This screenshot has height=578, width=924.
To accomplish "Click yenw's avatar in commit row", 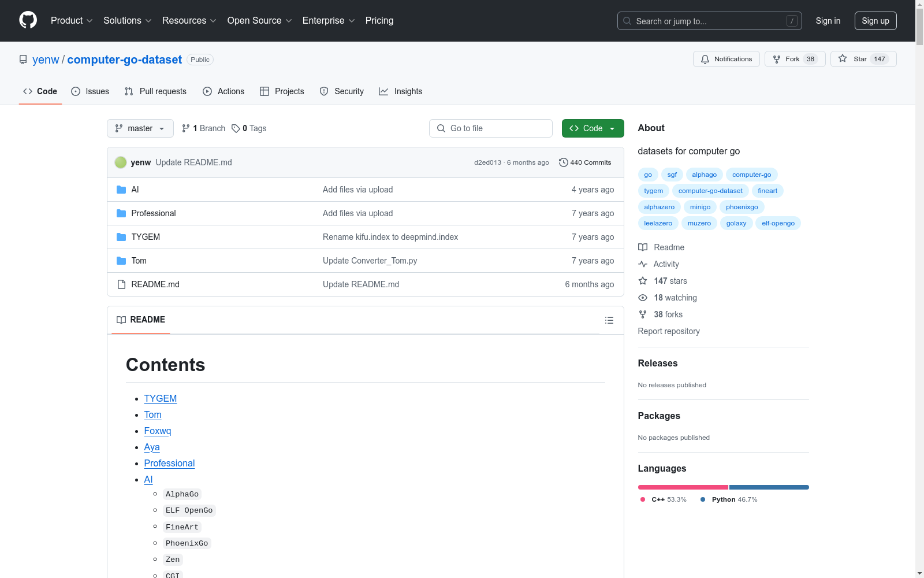I will point(121,162).
